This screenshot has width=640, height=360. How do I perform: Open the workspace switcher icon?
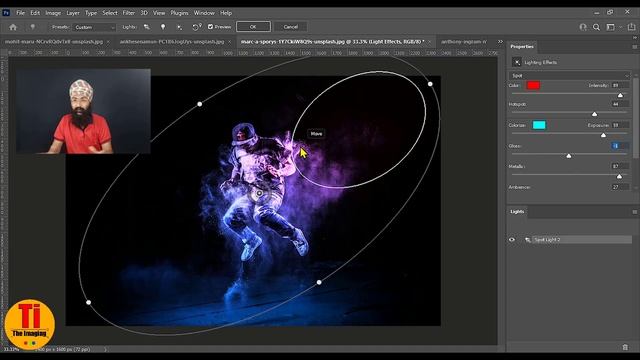(611, 27)
